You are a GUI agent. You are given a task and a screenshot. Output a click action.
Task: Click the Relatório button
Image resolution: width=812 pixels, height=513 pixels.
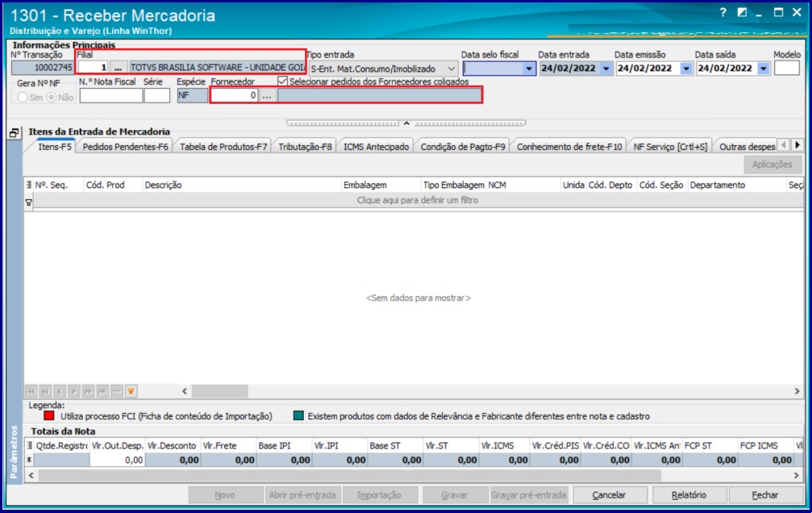[x=689, y=495]
